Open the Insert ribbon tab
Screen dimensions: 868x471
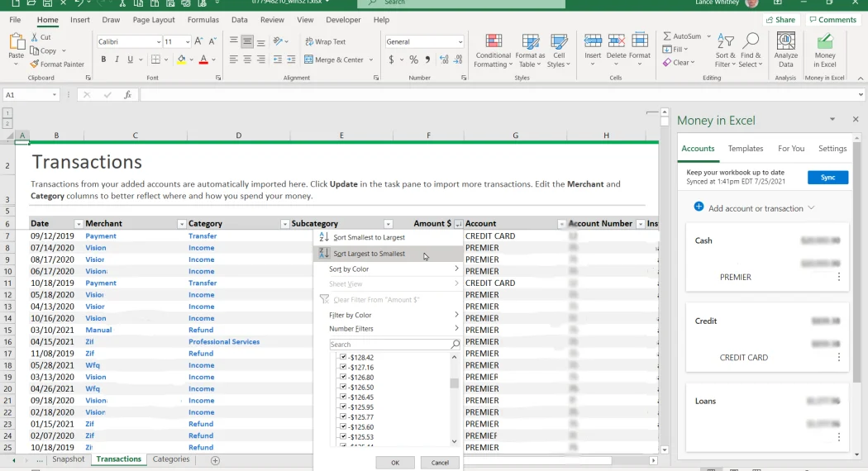point(79,19)
